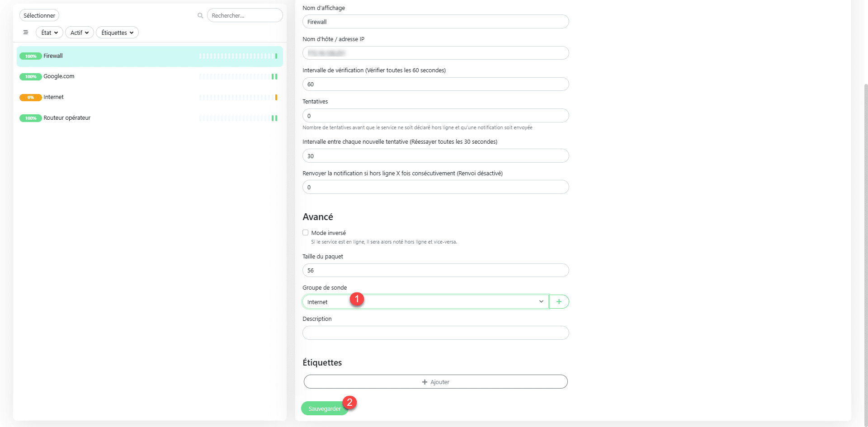This screenshot has width=868, height=427.
Task: Click the heartbeat bar of Google.com monitor
Action: pyautogui.click(x=238, y=77)
